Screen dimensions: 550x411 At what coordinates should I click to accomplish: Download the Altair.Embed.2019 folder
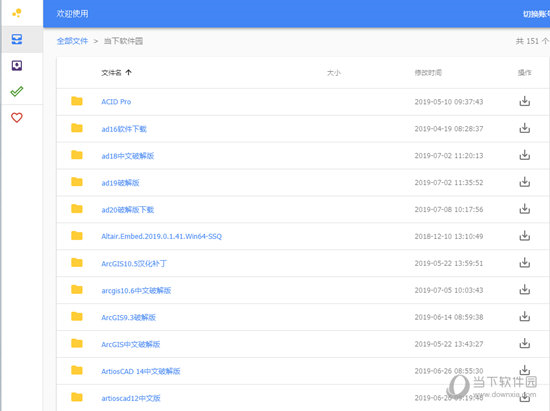click(x=524, y=236)
